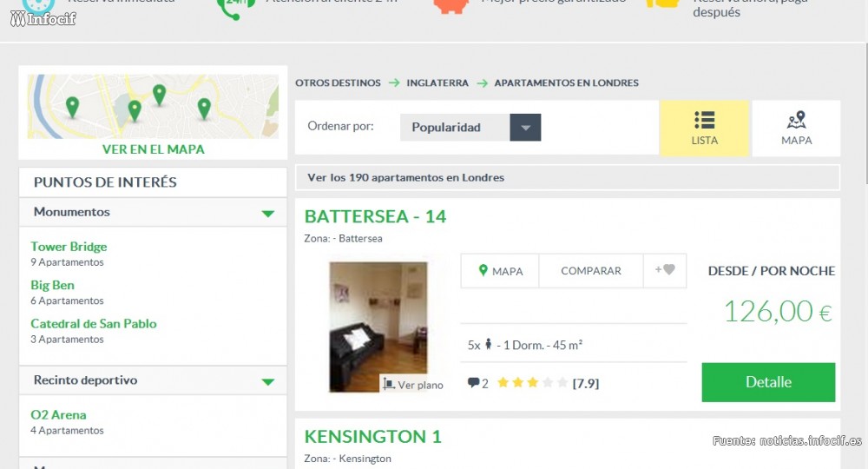Viewport: 868px width, 469px height.
Task: Select the INGLATERRA breadcrumb
Action: pyautogui.click(x=437, y=83)
